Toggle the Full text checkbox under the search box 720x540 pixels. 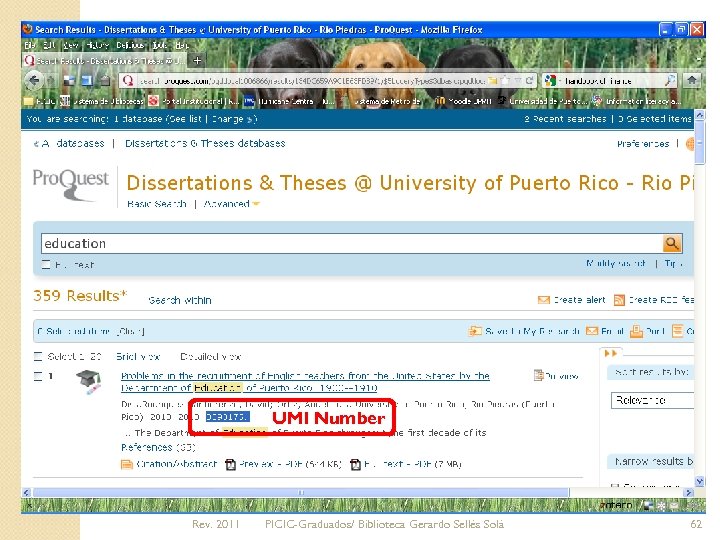click(x=46, y=264)
